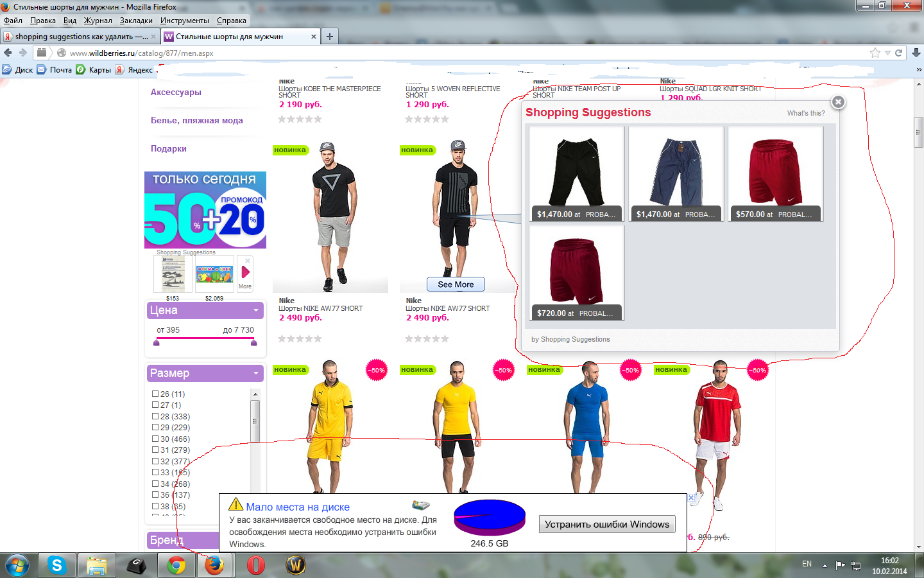924x578 pixels.
Task: Open Windows Explorer from the taskbar
Action: pos(96,565)
